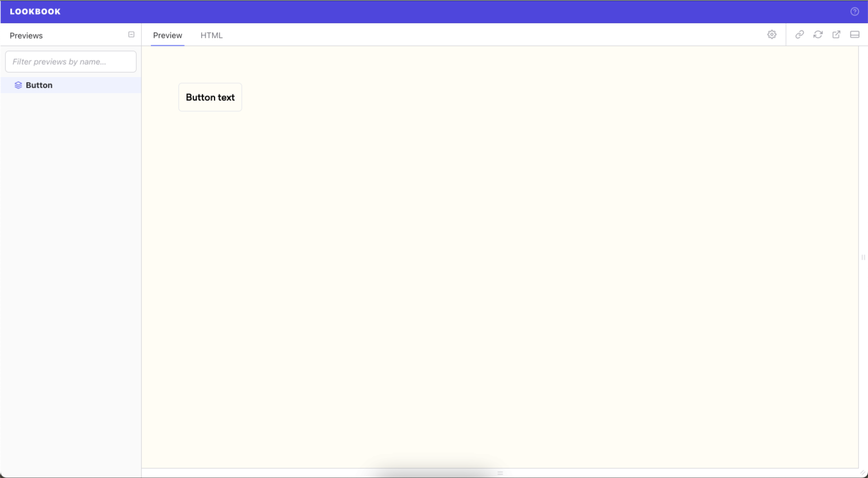
Task: Click the Previews panel heading
Action: point(26,36)
